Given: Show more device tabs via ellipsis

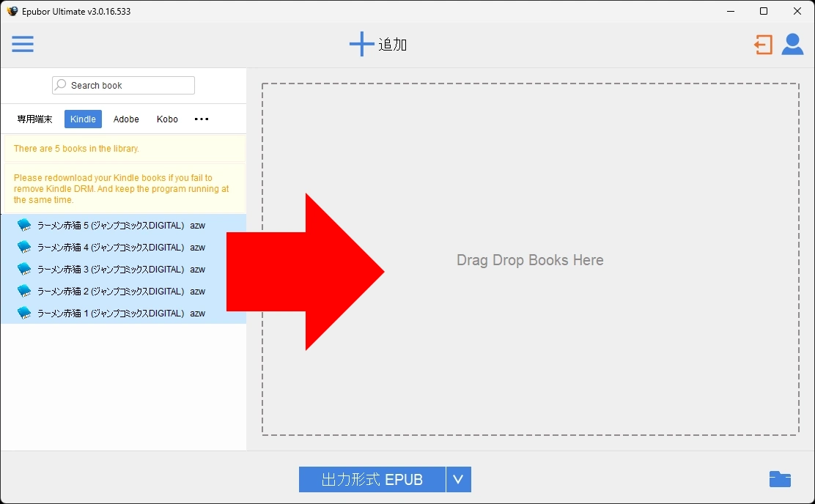Looking at the screenshot, I should (202, 119).
